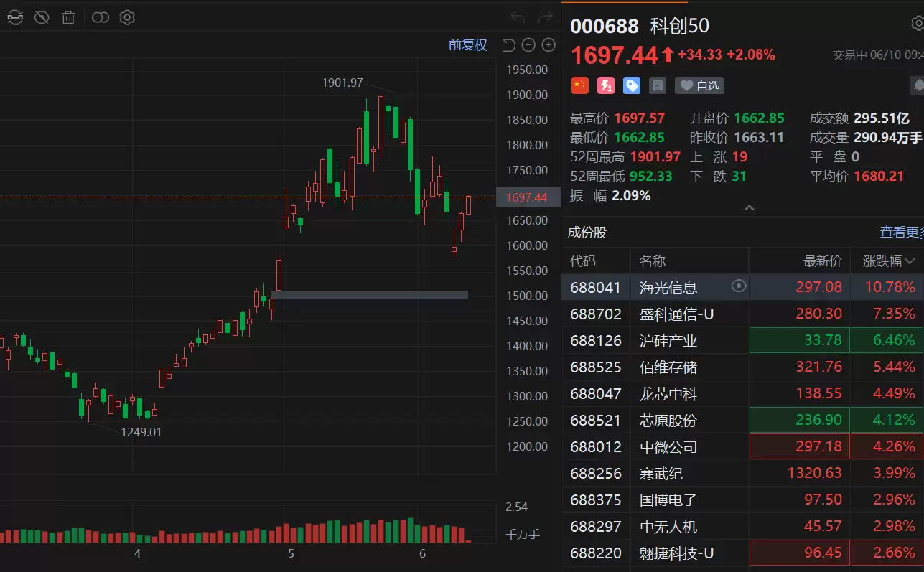Open the 前复权 adjustment dropdown
This screenshot has width=924, height=572.
[x=468, y=45]
